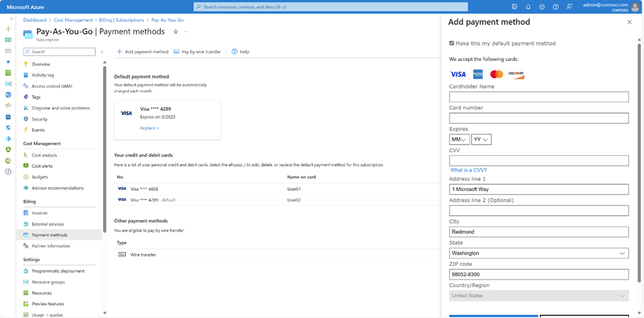This screenshot has width=644, height=318.
Task: Open the State dropdown showing Washington
Action: 539,253
